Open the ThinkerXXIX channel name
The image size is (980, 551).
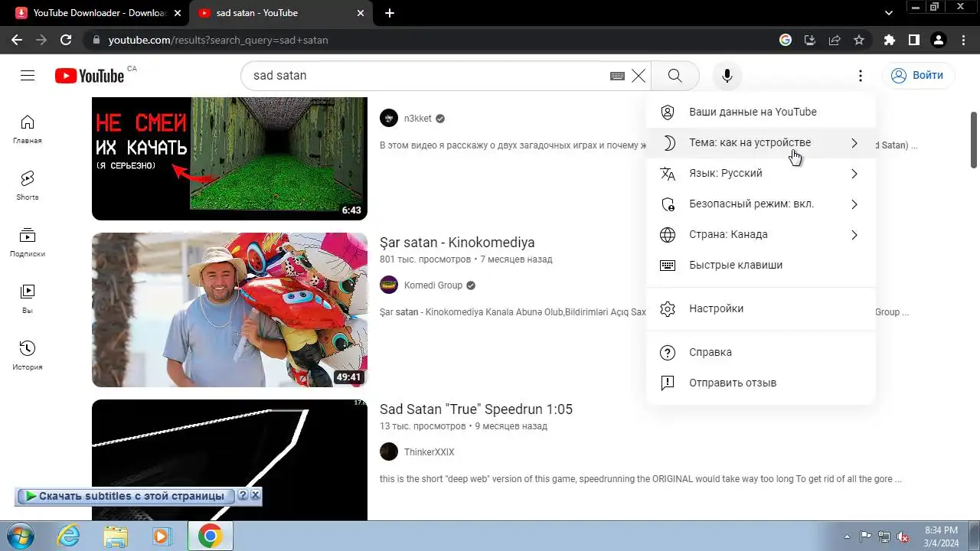pos(430,452)
